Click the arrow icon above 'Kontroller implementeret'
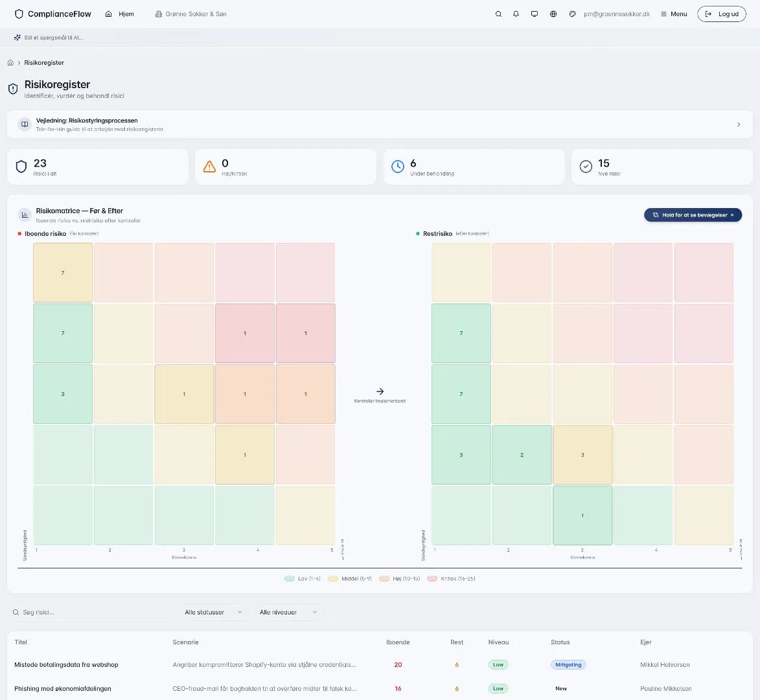The height and width of the screenshot is (700, 760). coord(380,391)
